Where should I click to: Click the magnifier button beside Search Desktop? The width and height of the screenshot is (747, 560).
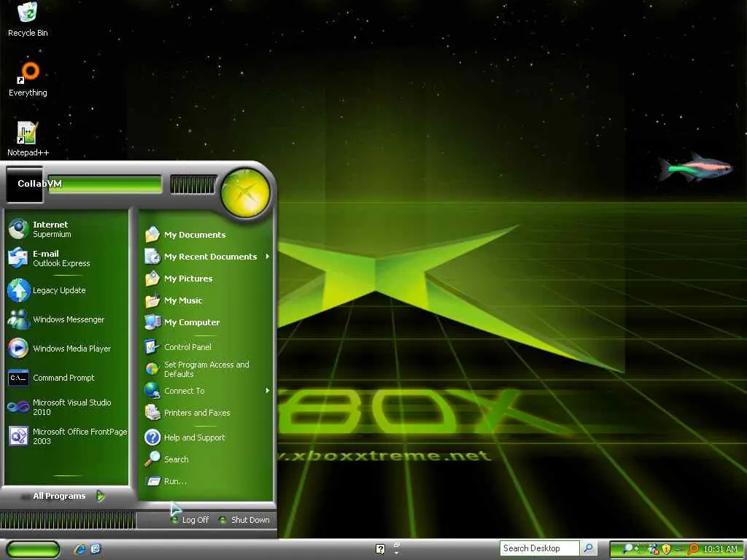point(589,548)
